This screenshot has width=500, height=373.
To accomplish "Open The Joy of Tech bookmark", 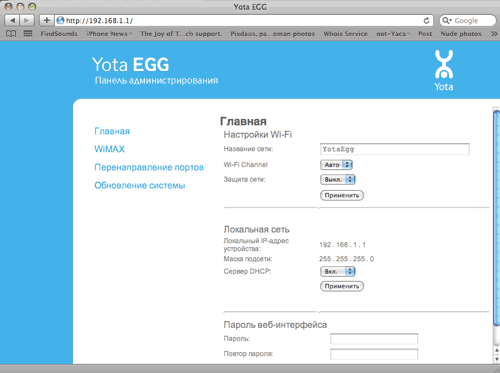I will (x=181, y=34).
